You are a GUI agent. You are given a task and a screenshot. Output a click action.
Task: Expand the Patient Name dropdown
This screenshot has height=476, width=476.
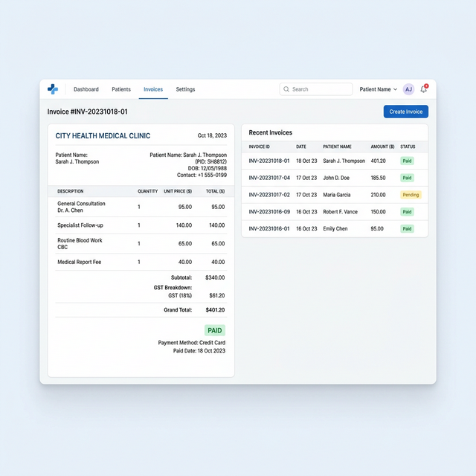click(379, 89)
